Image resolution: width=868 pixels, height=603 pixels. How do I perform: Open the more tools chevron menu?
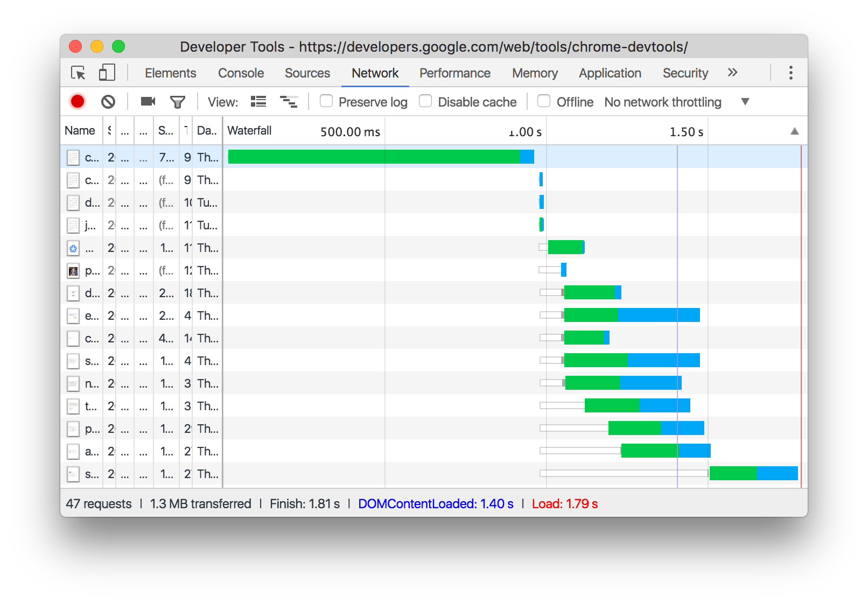[732, 72]
